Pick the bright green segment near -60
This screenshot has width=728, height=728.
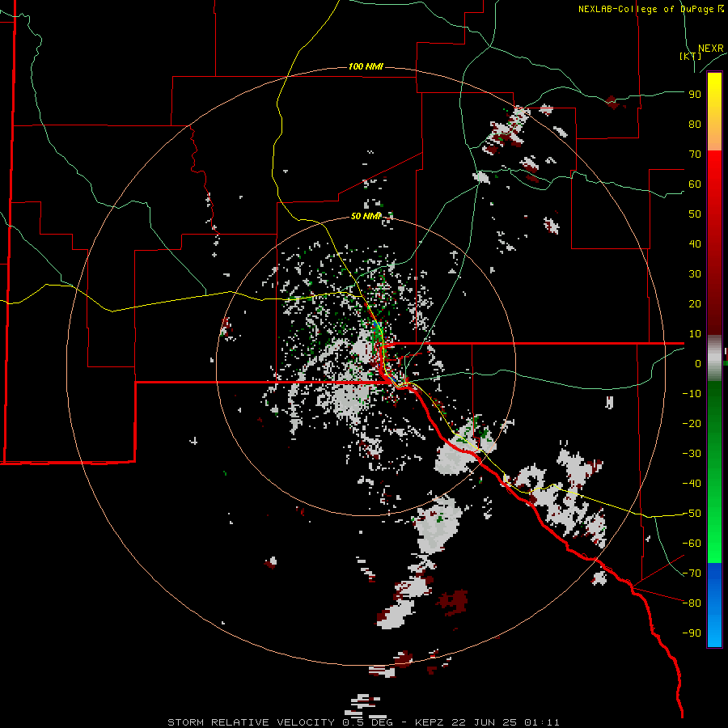coord(714,544)
